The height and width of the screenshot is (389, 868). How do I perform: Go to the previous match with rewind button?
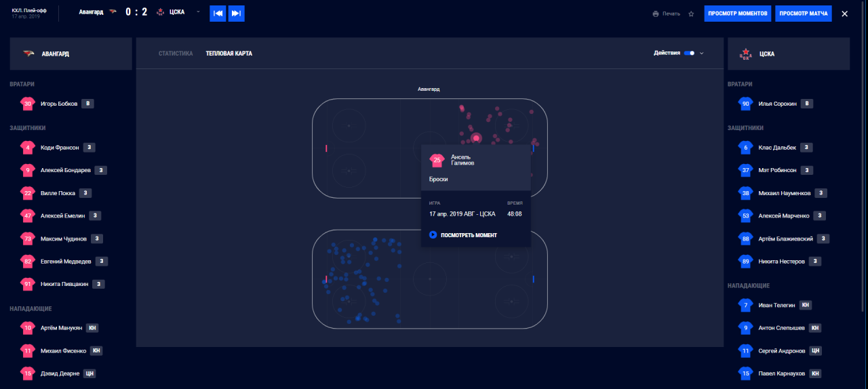coord(218,14)
